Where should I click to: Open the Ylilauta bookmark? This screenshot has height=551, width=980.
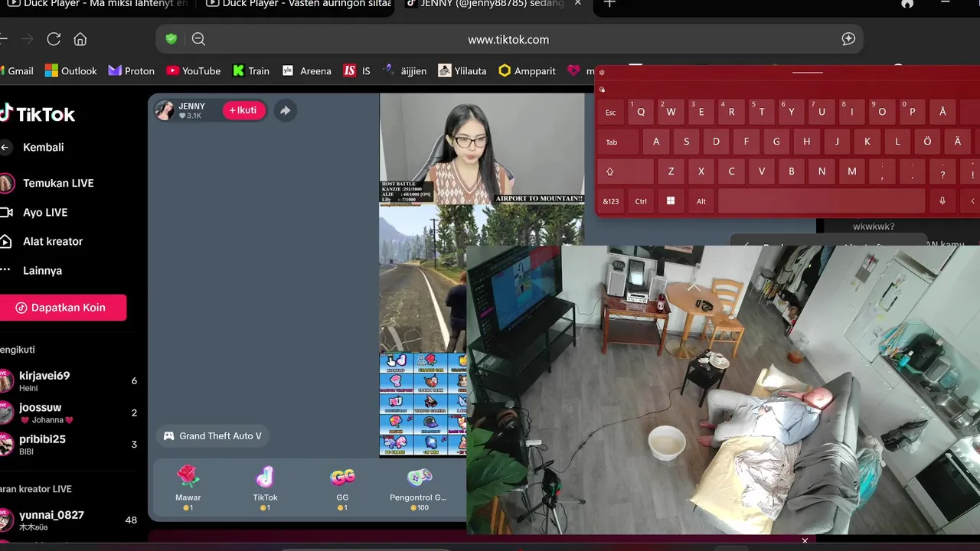click(x=462, y=70)
